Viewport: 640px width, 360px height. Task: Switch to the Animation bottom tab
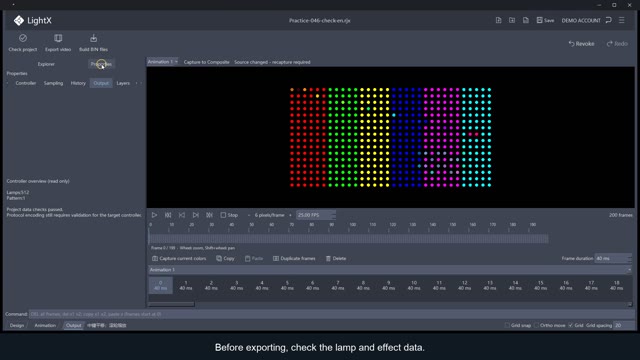(x=45, y=326)
